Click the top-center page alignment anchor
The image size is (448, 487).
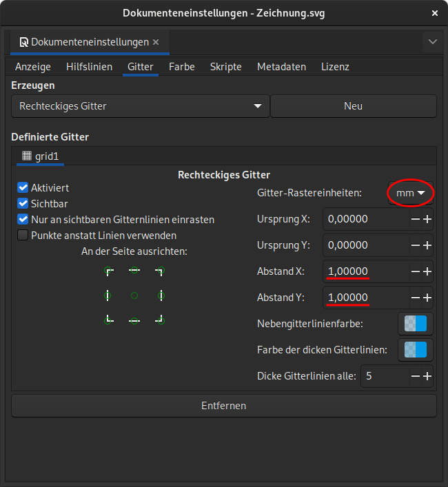134,271
